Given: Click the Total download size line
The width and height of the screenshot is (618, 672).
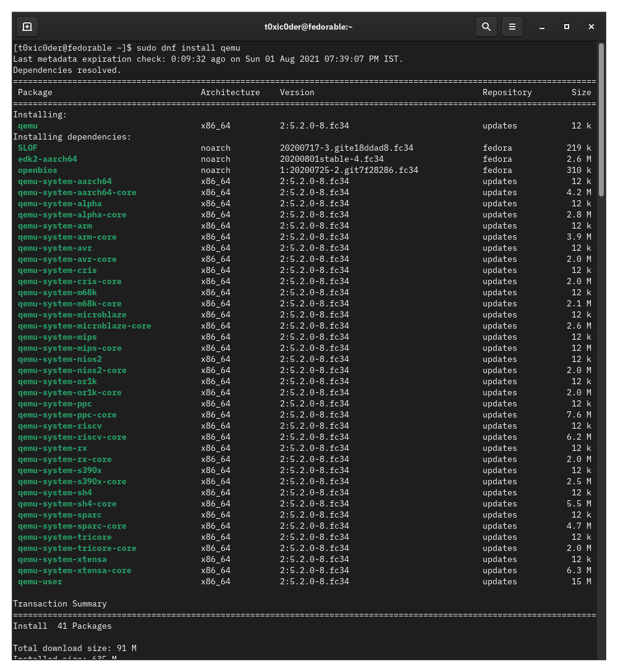Looking at the screenshot, I should 75,649.
